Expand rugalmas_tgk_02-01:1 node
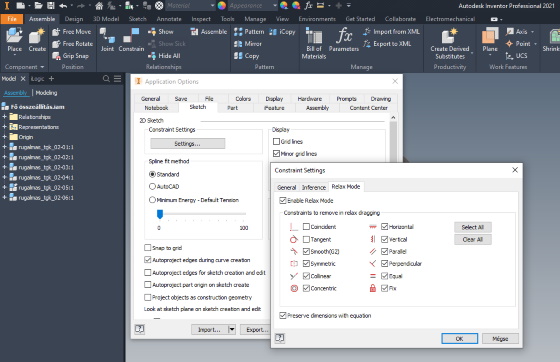The image size is (560, 362). point(4,147)
